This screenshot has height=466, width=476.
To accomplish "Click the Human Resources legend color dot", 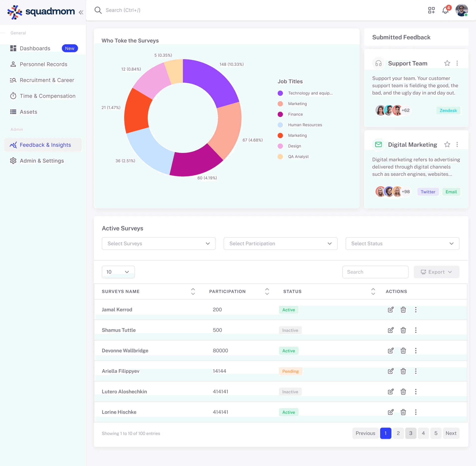I will click(x=280, y=125).
